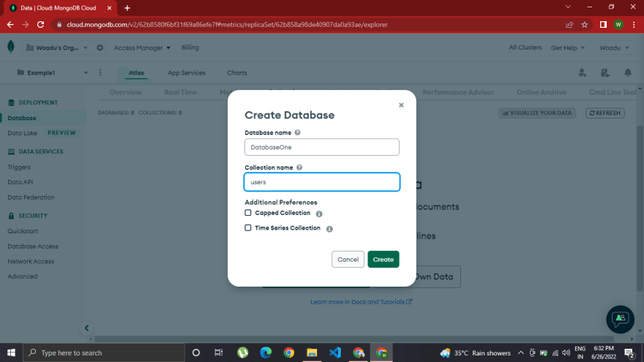
Task: Open the project activity feed icon
Action: pyautogui.click(x=605, y=72)
